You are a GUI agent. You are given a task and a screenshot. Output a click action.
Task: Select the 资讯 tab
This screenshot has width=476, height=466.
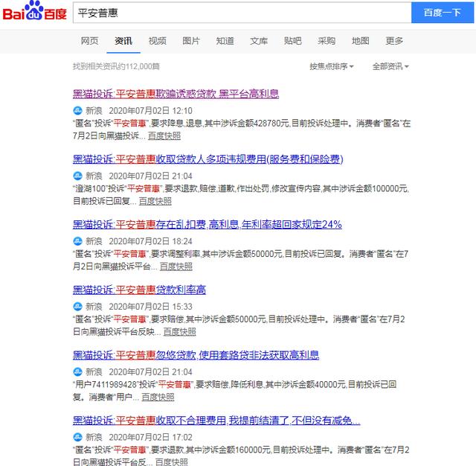[123, 41]
